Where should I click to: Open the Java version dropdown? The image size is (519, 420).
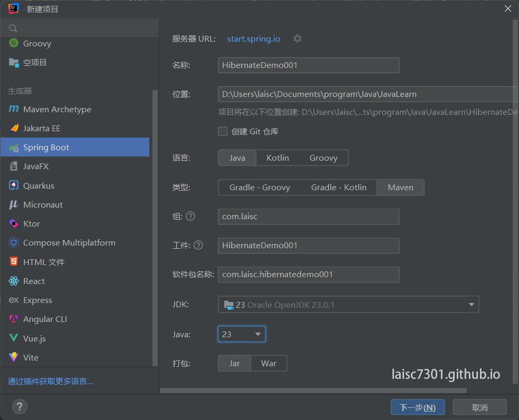[x=258, y=334]
